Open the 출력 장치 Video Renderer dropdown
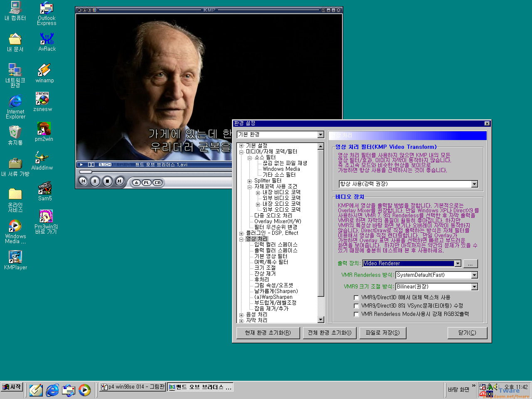This screenshot has height=399, width=532. (x=458, y=264)
